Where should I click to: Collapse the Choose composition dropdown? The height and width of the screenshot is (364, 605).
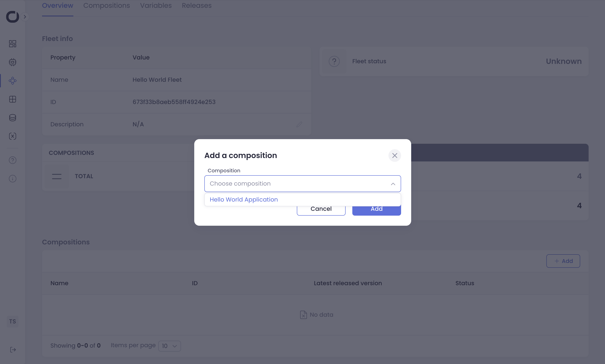393,184
